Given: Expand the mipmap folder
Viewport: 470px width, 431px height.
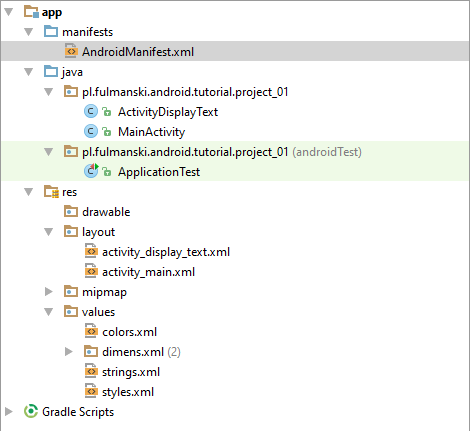Looking at the screenshot, I should 49,292.
